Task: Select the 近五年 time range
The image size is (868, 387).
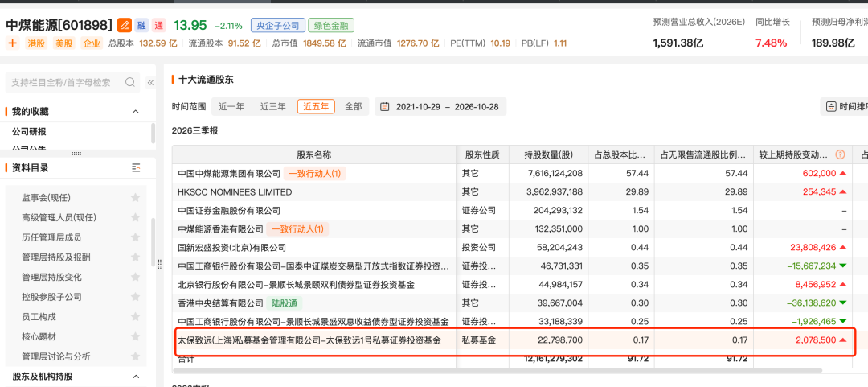Action: point(316,106)
